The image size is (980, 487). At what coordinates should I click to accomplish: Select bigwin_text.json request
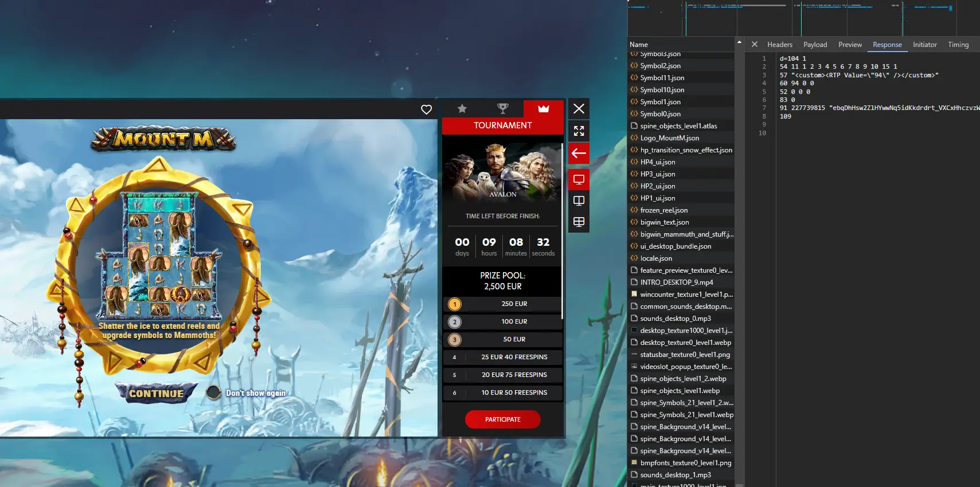[681, 222]
